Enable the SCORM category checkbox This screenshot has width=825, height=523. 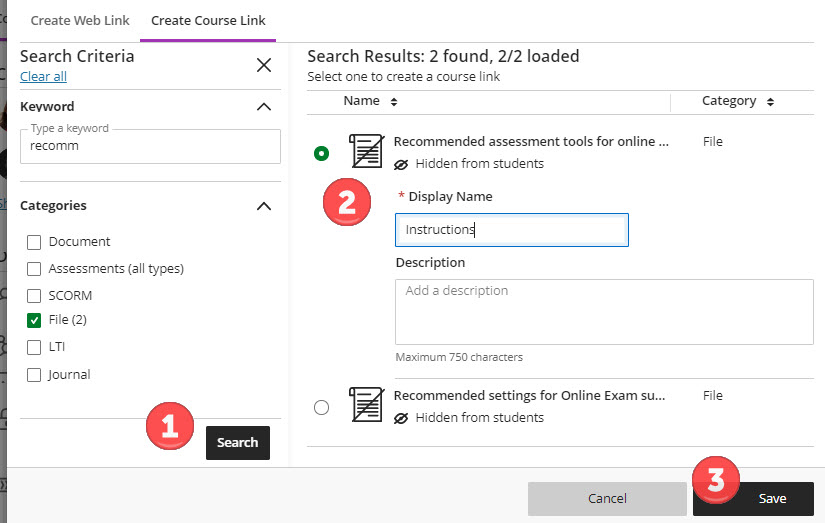point(34,296)
